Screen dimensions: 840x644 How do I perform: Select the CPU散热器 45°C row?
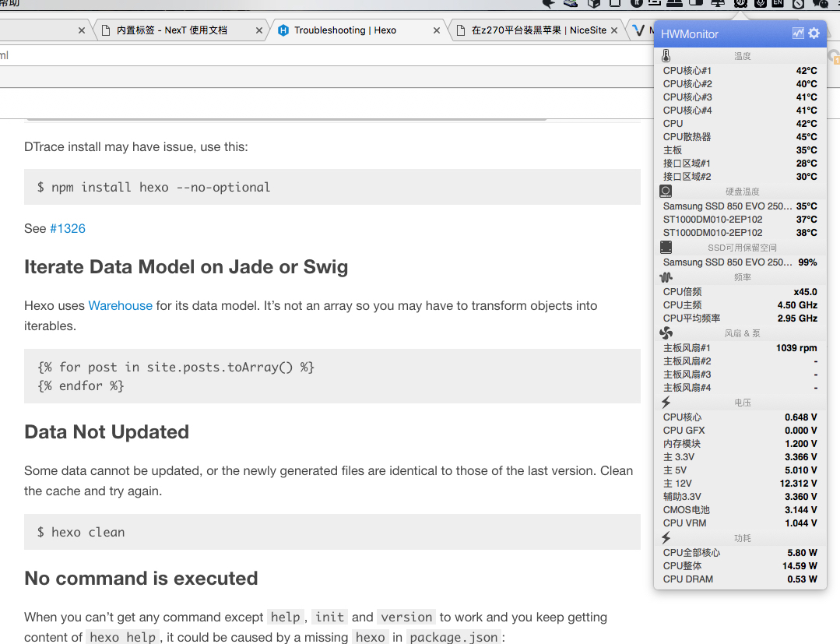740,136
